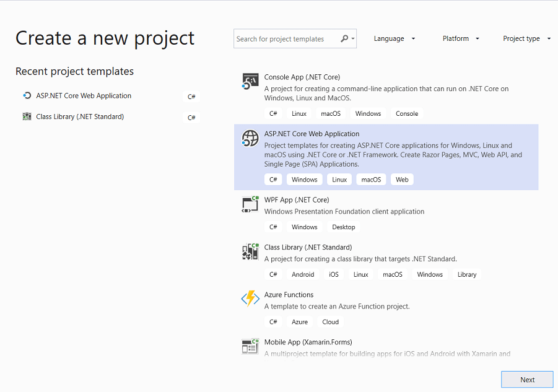Select the WPF App (.NET Core) template icon
Image resolution: width=558 pixels, height=392 pixels.
(250, 204)
